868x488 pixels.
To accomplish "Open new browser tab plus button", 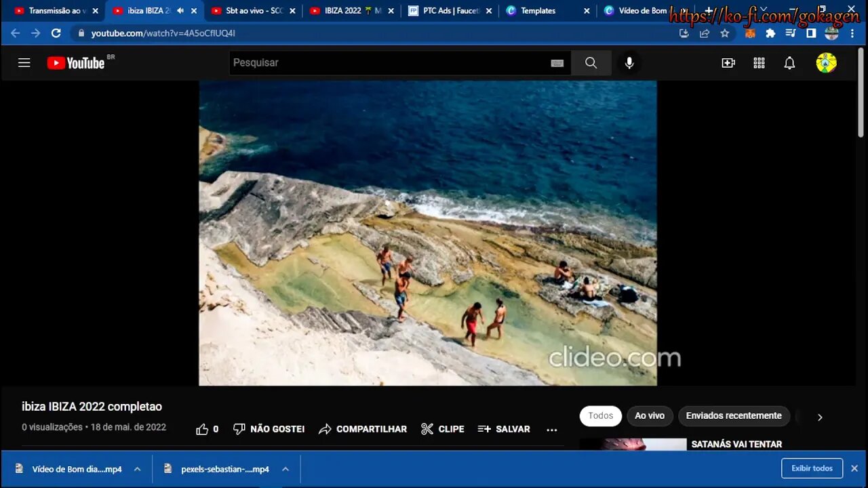I will coord(709,10).
